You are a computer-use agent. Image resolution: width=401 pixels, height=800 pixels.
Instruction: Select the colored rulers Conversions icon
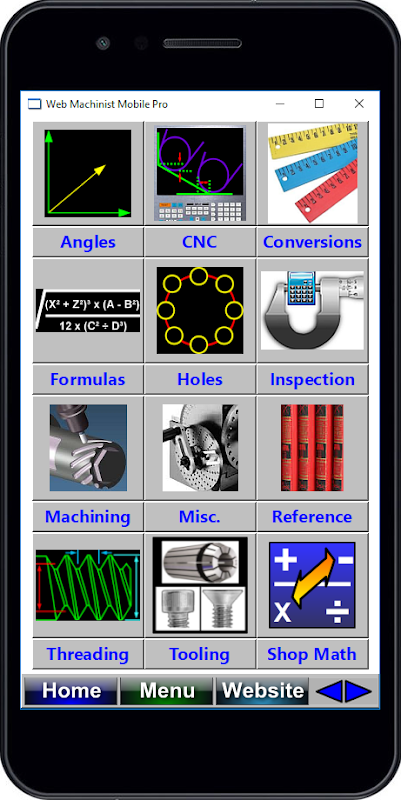click(x=312, y=173)
